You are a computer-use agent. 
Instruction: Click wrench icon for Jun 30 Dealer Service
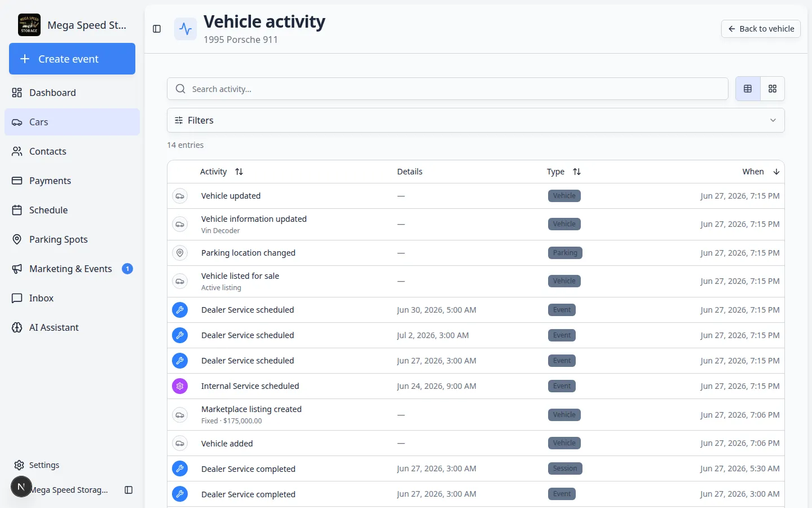pos(180,310)
